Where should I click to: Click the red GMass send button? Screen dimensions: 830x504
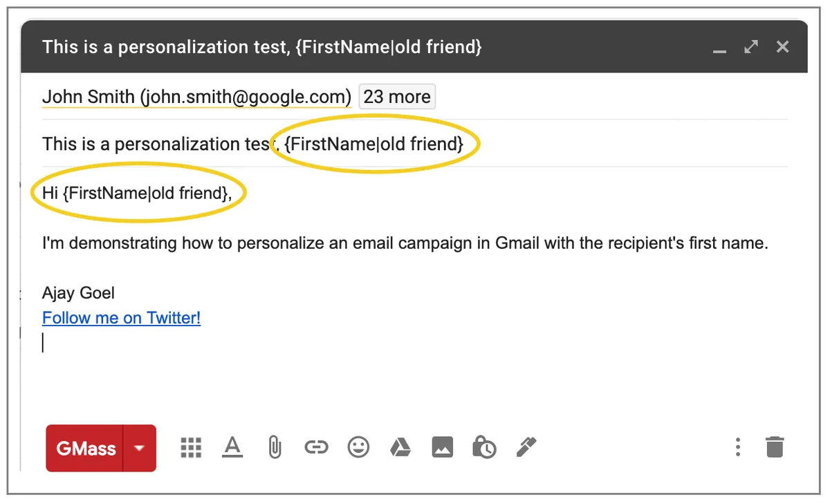point(84,448)
